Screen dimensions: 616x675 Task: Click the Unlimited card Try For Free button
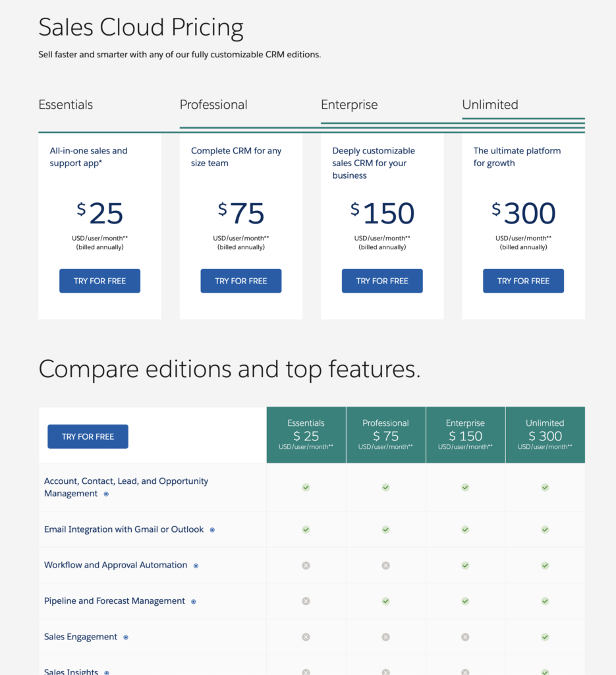(523, 281)
